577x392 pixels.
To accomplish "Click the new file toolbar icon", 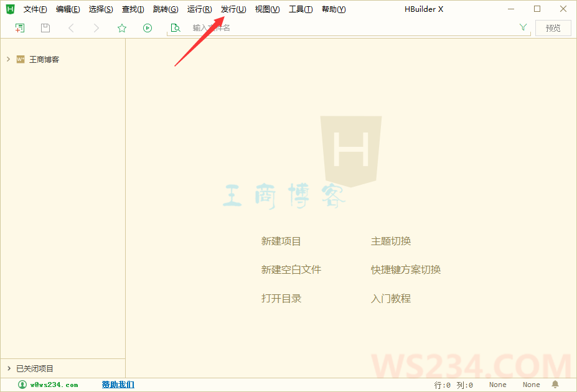I will point(20,28).
